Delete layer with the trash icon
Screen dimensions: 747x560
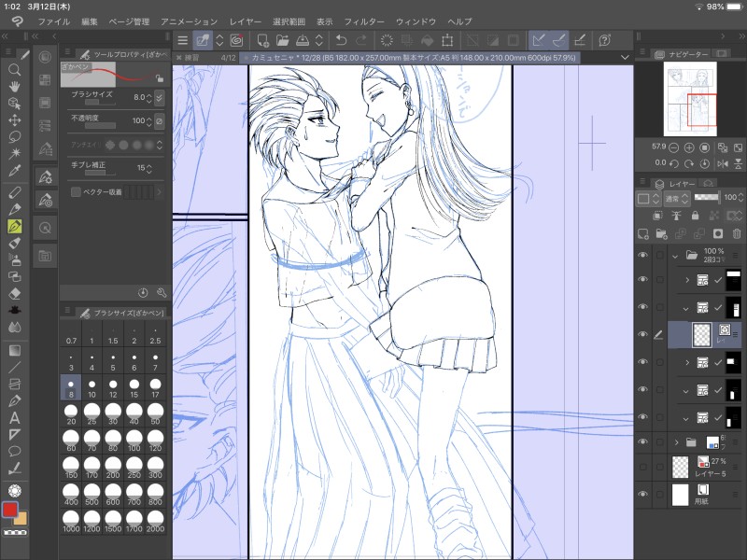(x=738, y=233)
